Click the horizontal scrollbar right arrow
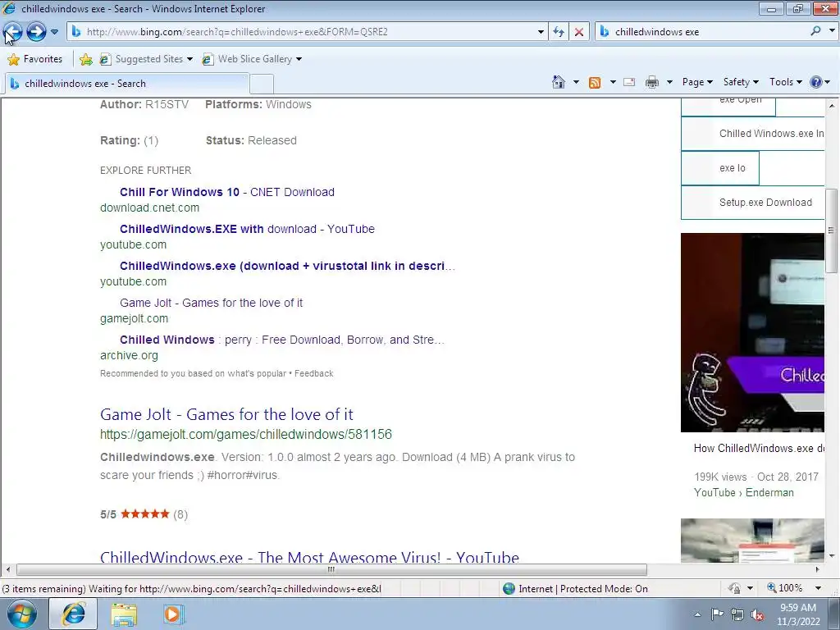This screenshot has width=840, height=630. click(x=818, y=569)
